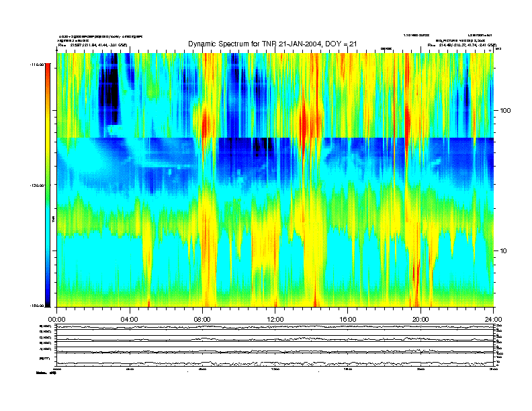
Task: Click the vertical rainbow color scale bar
Action: pos(48,185)
